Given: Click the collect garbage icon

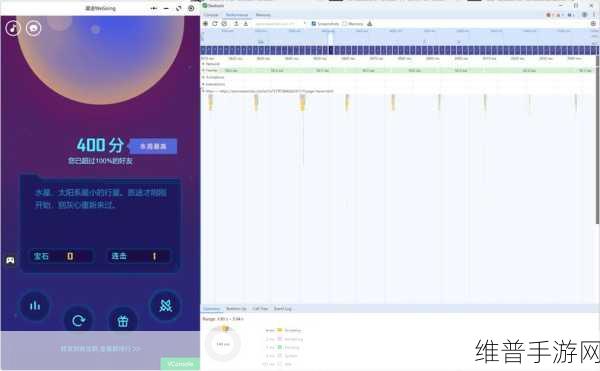Looking at the screenshot, I should coord(370,24).
